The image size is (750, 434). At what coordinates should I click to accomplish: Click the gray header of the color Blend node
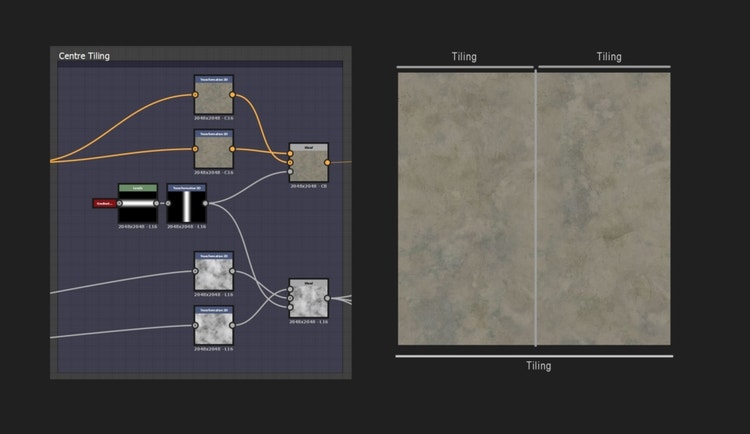point(309,147)
